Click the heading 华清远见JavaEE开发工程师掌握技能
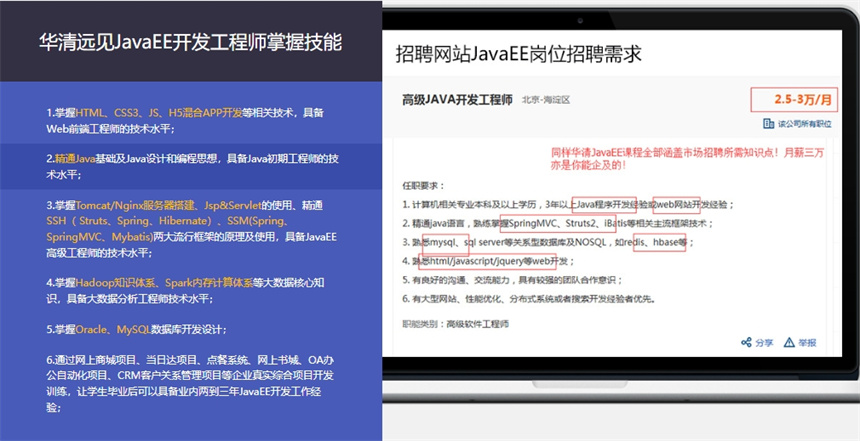860x441 pixels. pos(190,42)
